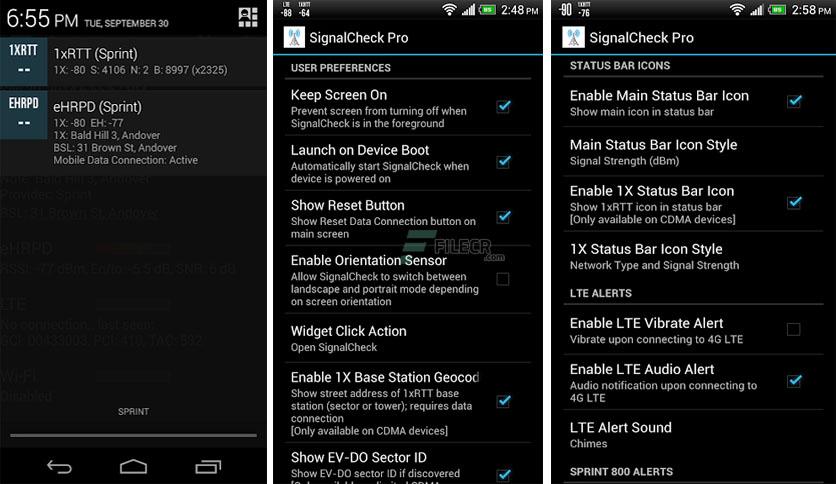Tap SignalCheck Pro app icon in Status Bar Icons screen
The width and height of the screenshot is (836, 484).
573,37
